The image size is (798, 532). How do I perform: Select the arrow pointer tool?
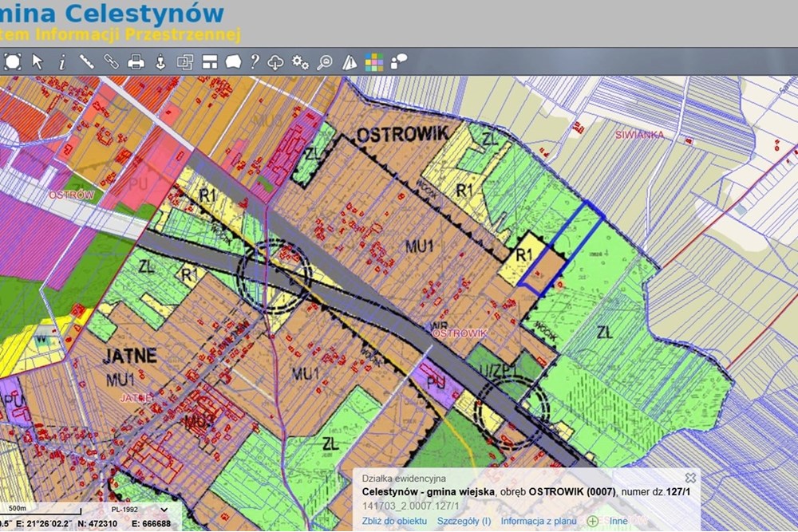38,61
